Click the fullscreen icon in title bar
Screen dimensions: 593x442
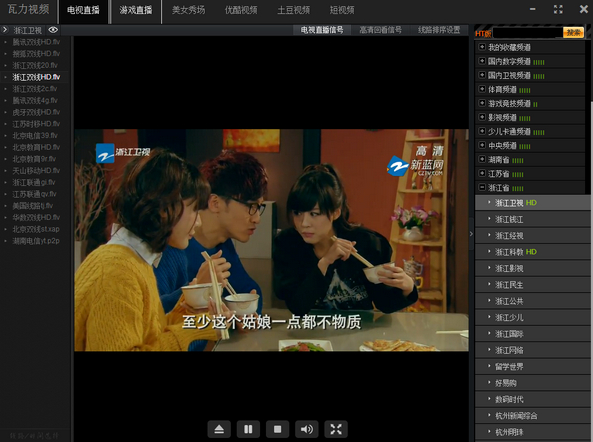(x=558, y=9)
